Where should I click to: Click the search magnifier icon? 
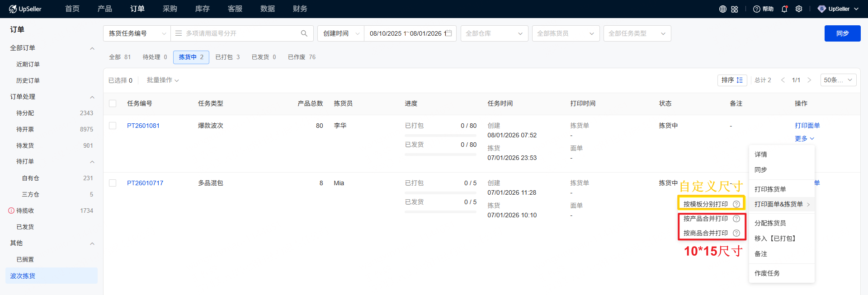[x=304, y=33]
